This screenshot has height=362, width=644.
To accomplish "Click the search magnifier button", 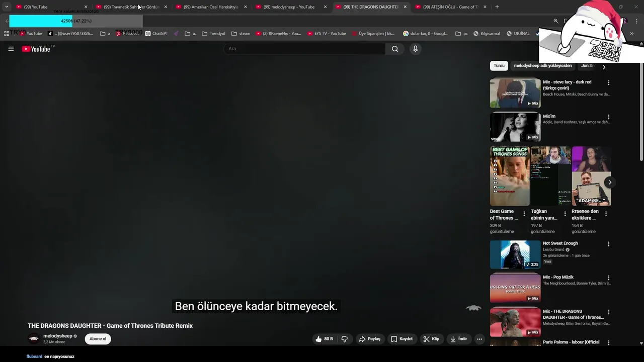I will (395, 49).
